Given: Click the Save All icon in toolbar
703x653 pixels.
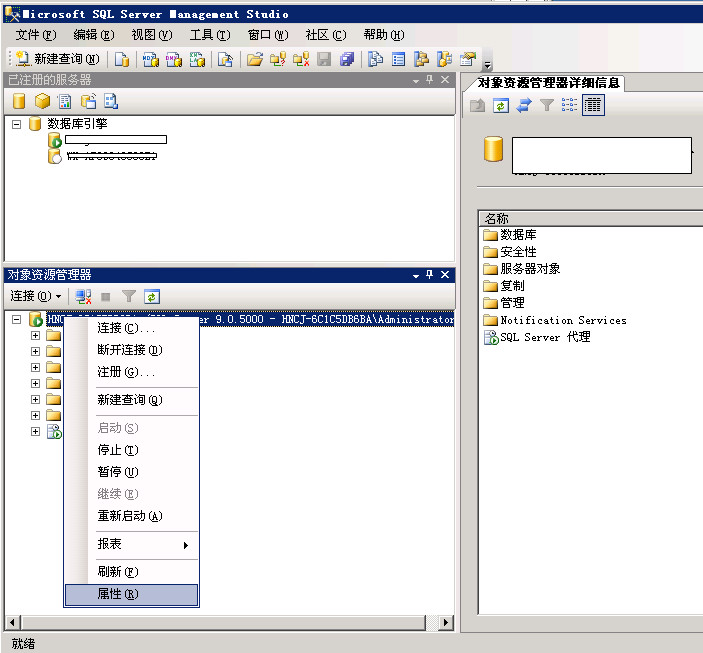Looking at the screenshot, I should (x=347, y=59).
